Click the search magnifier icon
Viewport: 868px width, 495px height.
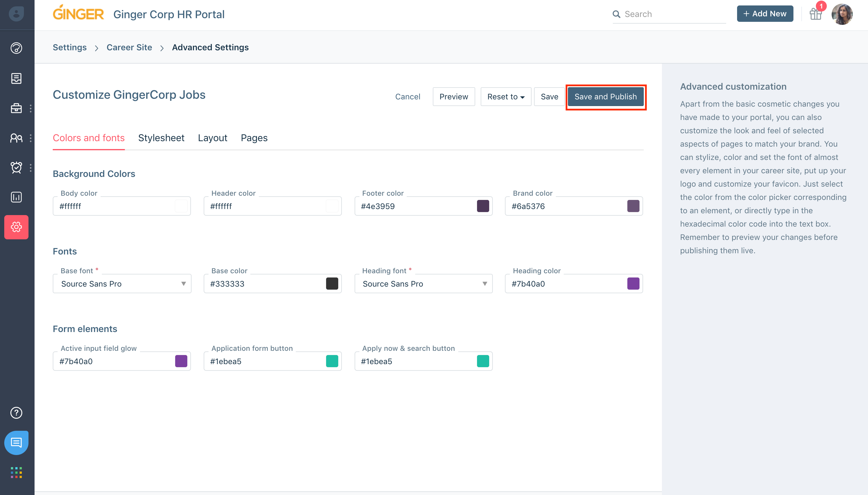(x=616, y=14)
